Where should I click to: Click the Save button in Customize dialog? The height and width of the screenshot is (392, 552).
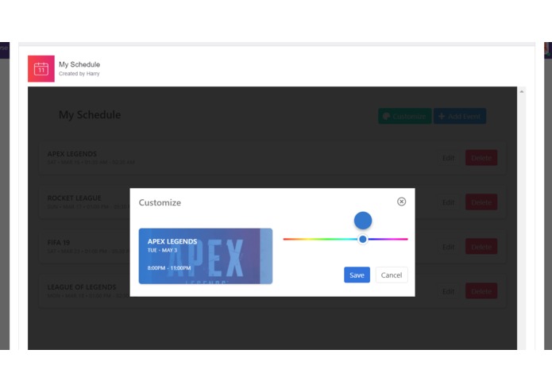pyautogui.click(x=357, y=275)
